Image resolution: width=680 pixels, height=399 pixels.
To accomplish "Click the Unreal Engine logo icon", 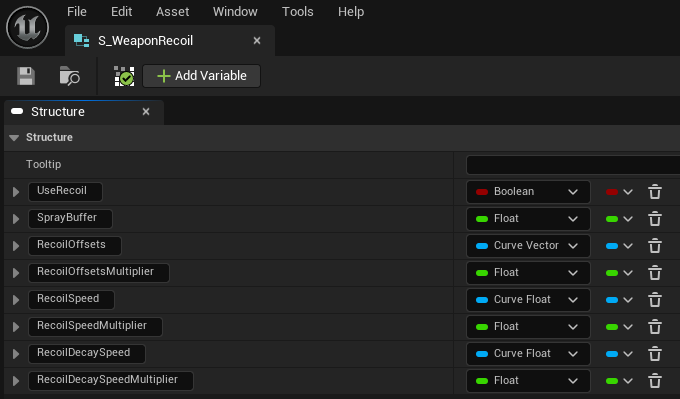I will tap(27, 27).
